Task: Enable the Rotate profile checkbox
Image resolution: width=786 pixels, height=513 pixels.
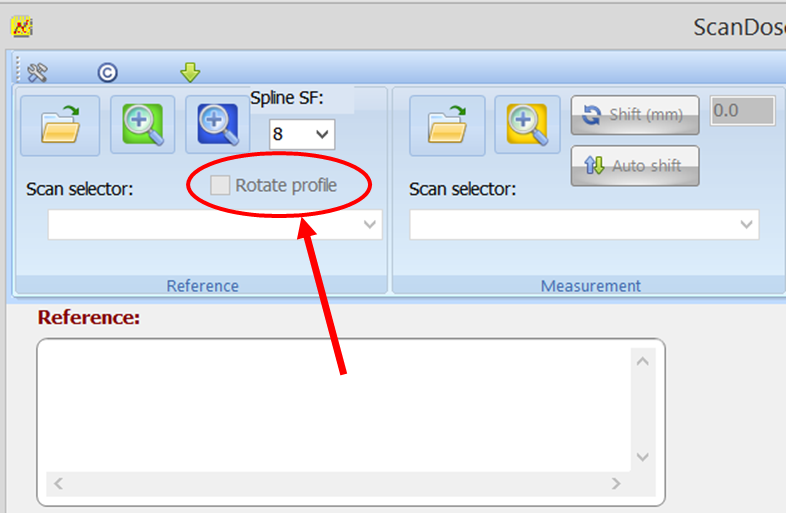Action: [220, 185]
